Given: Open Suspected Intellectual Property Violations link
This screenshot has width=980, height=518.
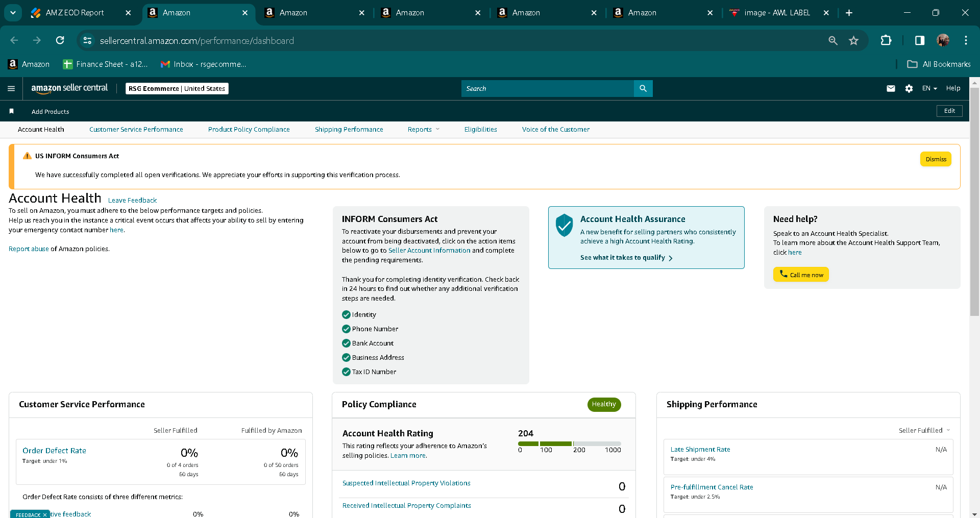Looking at the screenshot, I should click(406, 483).
